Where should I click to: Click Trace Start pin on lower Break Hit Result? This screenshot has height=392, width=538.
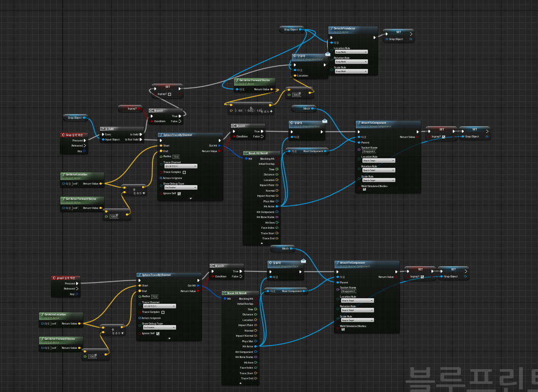pyautogui.click(x=256, y=373)
